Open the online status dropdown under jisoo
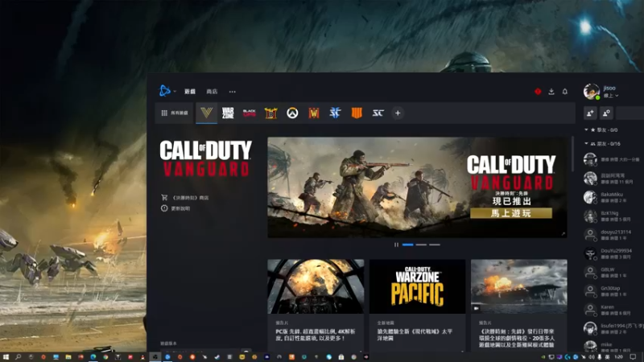The width and height of the screenshot is (644, 362). [611, 96]
